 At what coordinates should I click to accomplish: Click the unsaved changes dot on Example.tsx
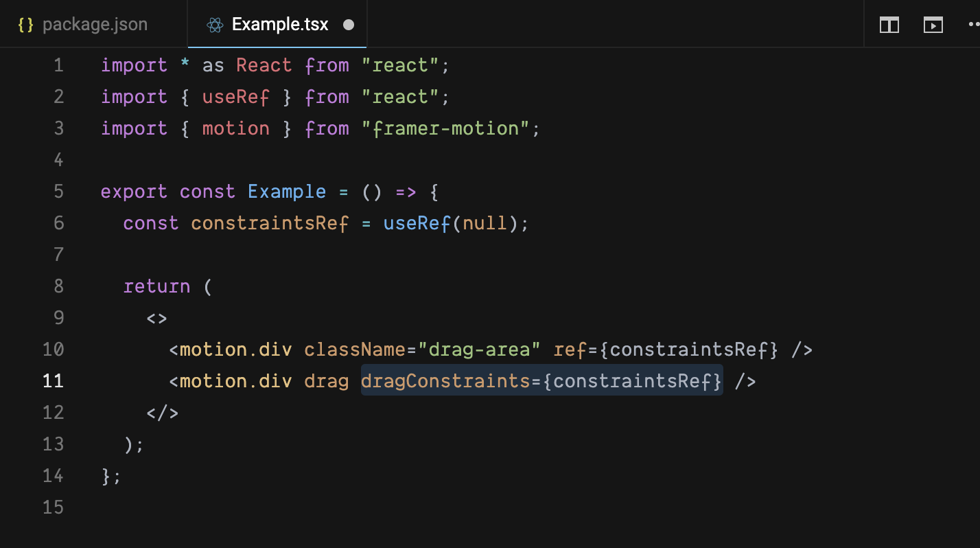pyautogui.click(x=349, y=25)
